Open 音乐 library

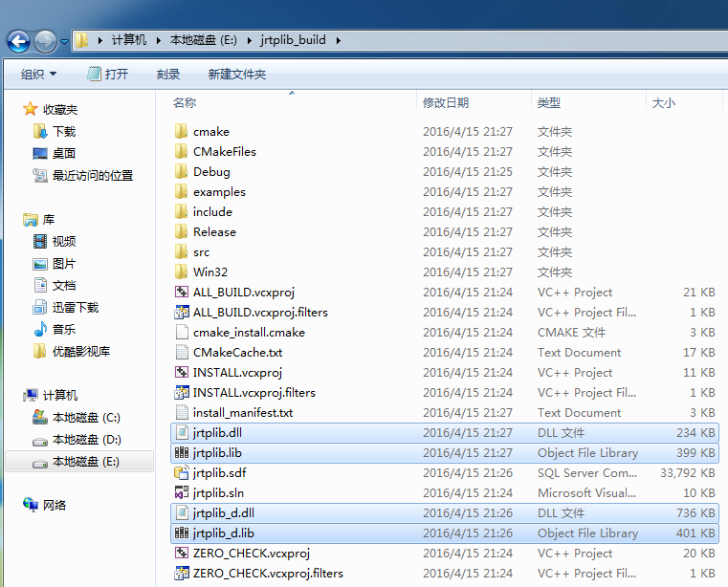(55, 330)
